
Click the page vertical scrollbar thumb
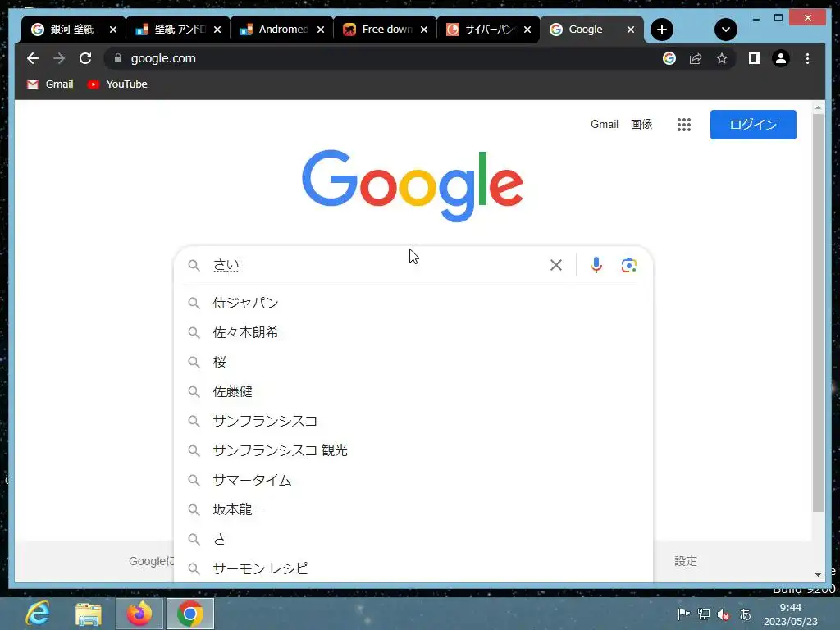(x=818, y=313)
